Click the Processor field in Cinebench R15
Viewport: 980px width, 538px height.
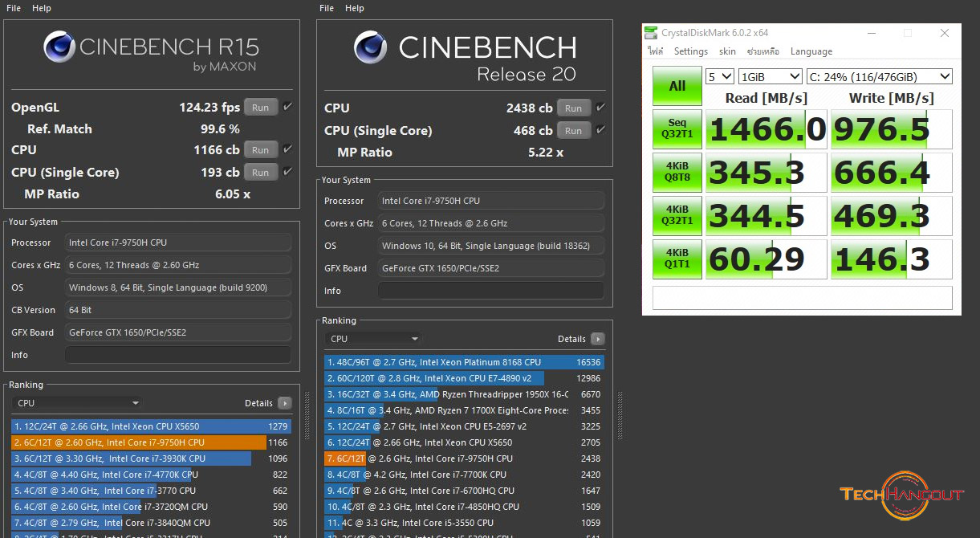178,243
